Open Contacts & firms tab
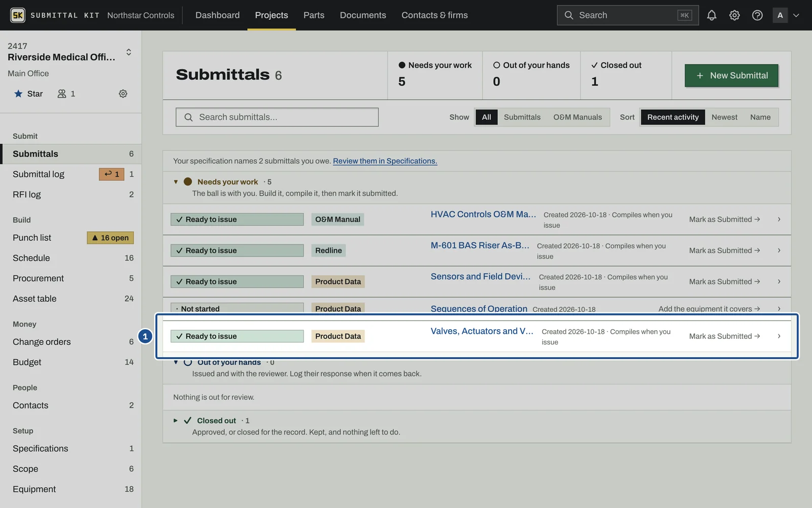Viewport: 812px width, 508px height. click(x=434, y=15)
